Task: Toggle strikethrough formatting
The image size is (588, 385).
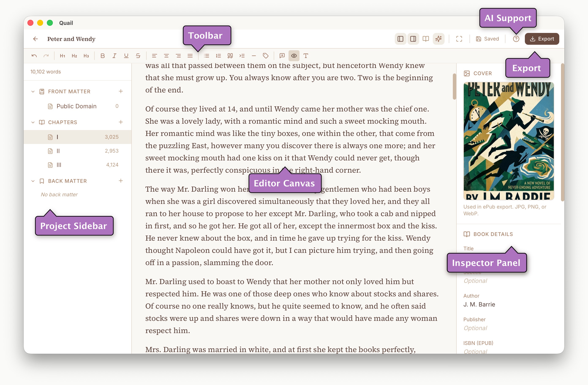Action: tap(138, 56)
